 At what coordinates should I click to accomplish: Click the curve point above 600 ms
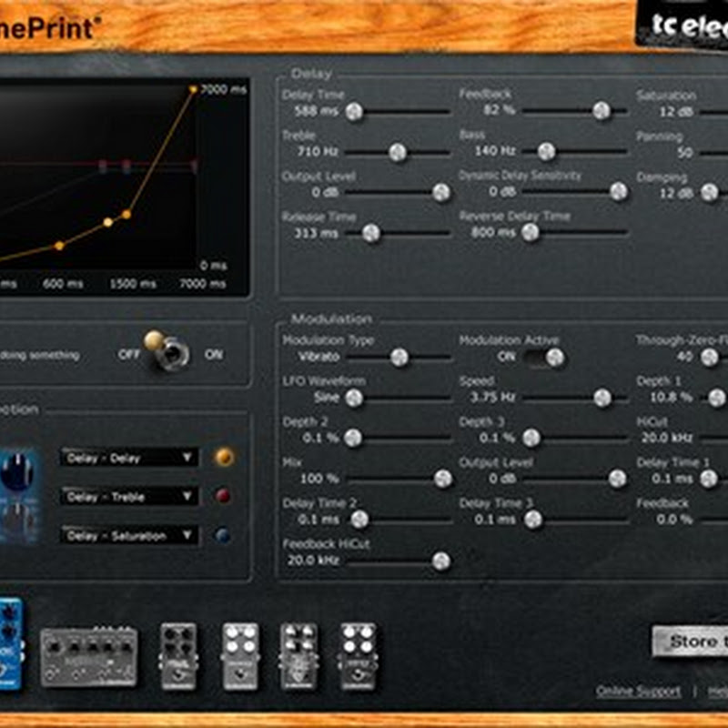point(59,246)
